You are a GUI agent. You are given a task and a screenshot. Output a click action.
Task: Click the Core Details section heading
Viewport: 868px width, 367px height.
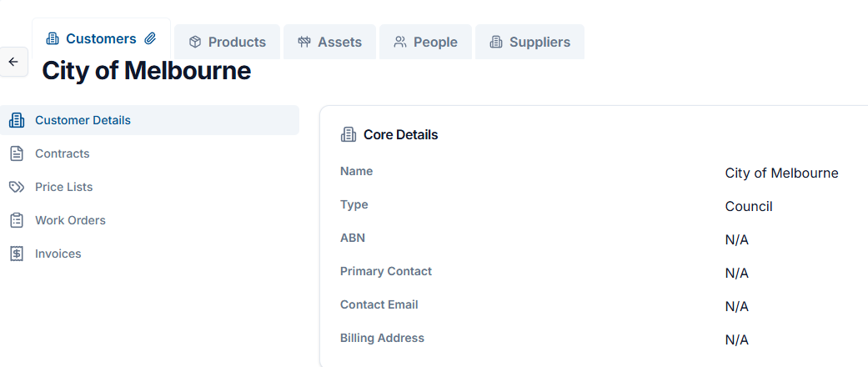[x=400, y=134]
